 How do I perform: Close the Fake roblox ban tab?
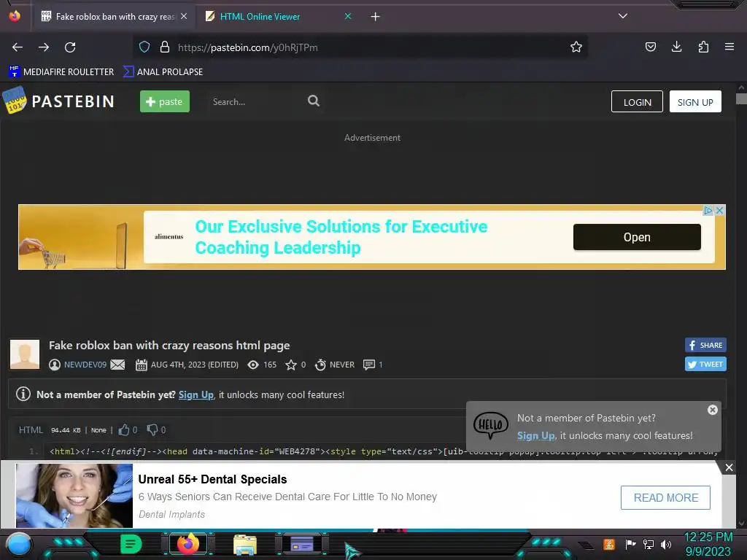(184, 16)
